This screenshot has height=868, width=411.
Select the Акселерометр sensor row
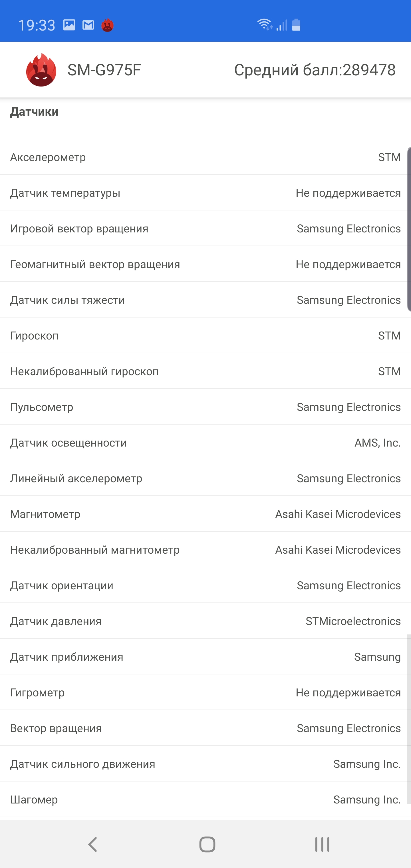coord(205,157)
